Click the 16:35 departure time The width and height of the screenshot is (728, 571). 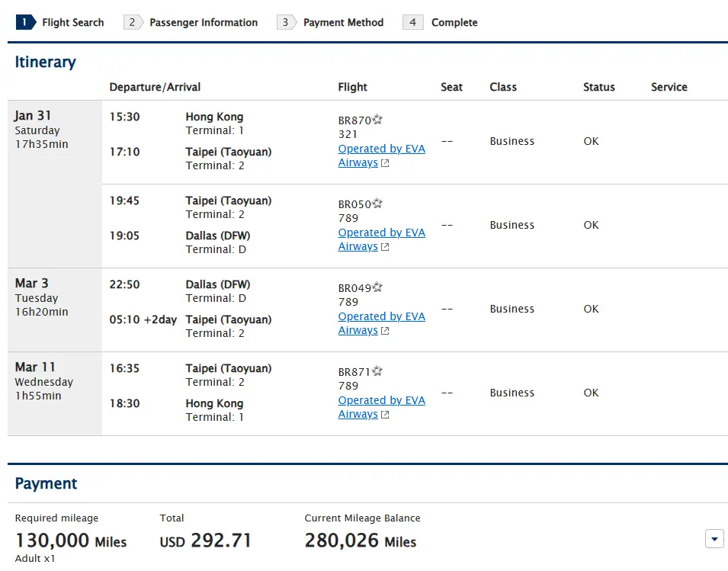pyautogui.click(x=124, y=368)
